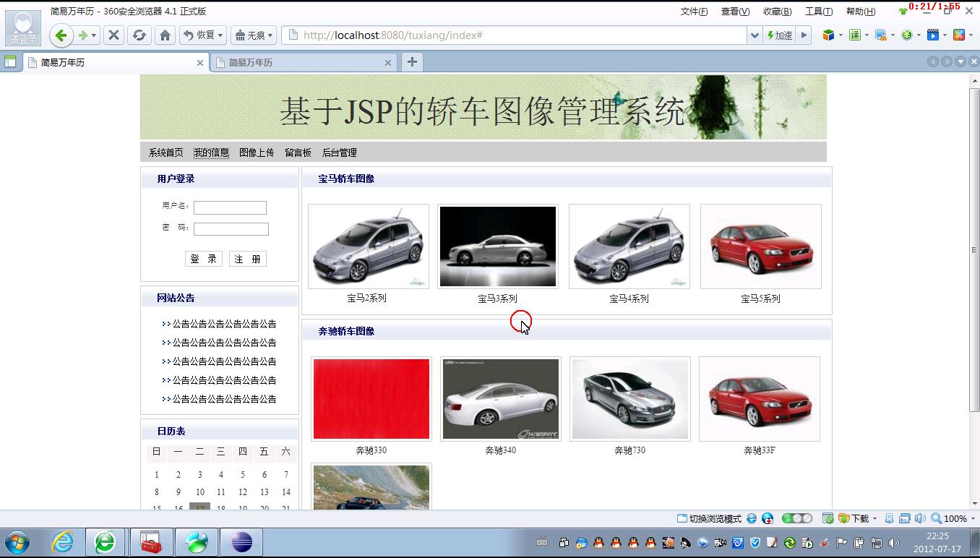
Task: Open the red toolbox taskbar app
Action: [x=151, y=542]
